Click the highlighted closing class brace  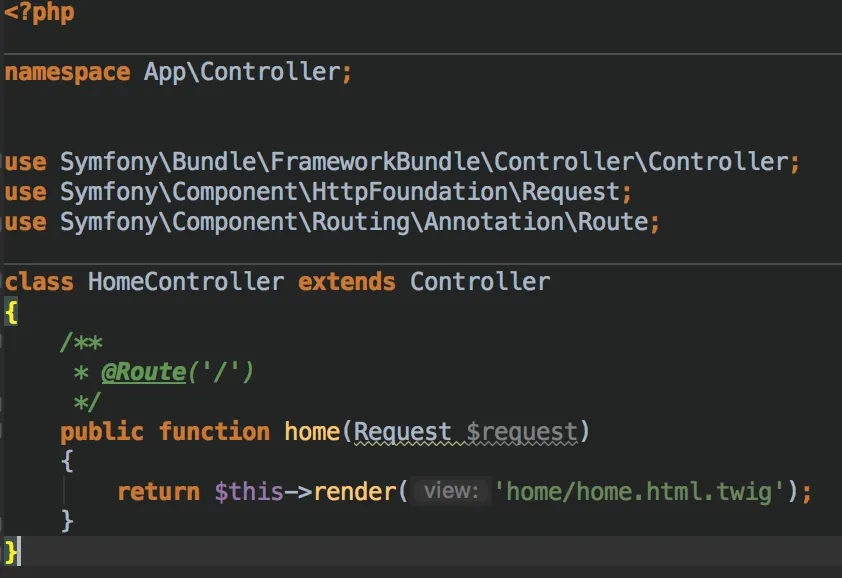coord(11,550)
